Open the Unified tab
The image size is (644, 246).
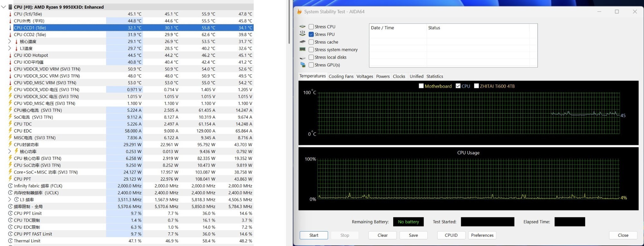(416, 76)
